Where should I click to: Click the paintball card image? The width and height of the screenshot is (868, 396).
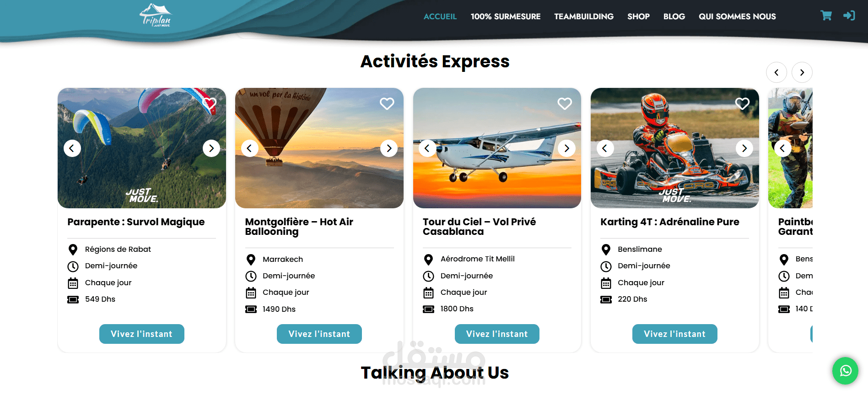(790, 148)
